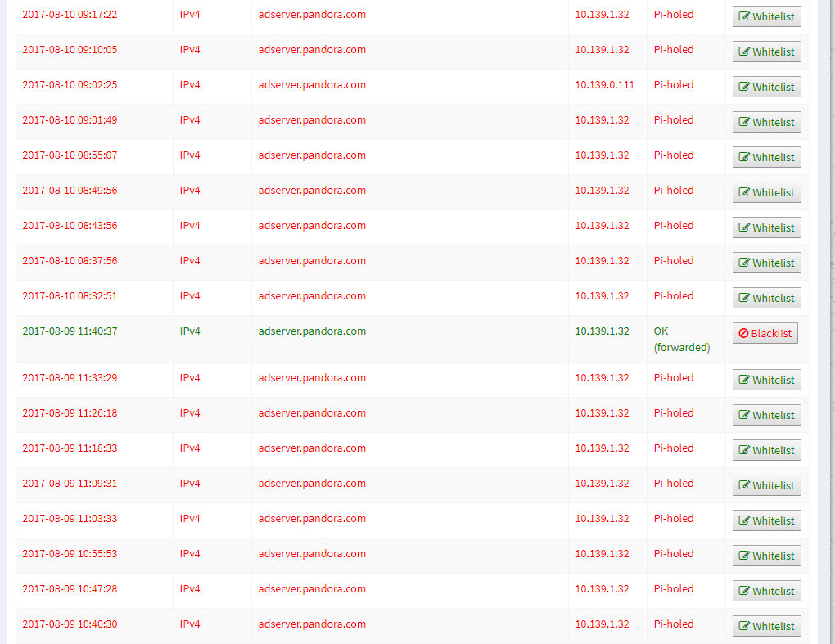Click the ban icon on the Blacklist button
The image size is (835, 644).
[743, 334]
